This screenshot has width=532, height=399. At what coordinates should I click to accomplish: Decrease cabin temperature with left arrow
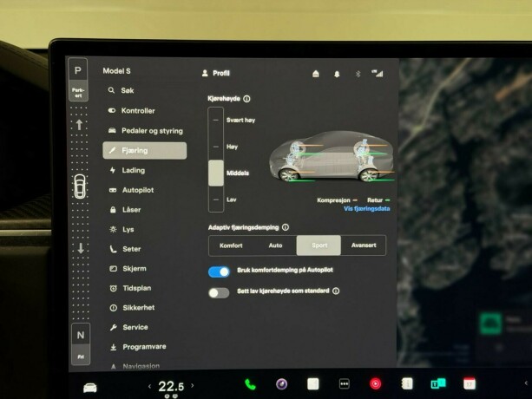[149, 386]
